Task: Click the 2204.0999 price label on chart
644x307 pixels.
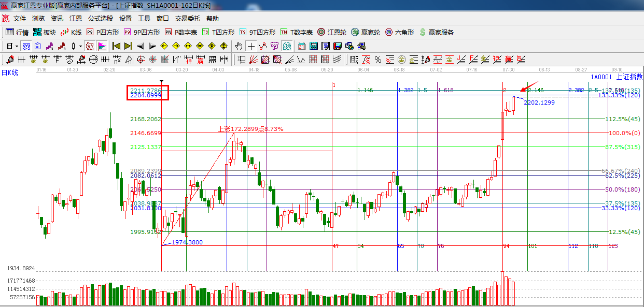Action: click(146, 96)
